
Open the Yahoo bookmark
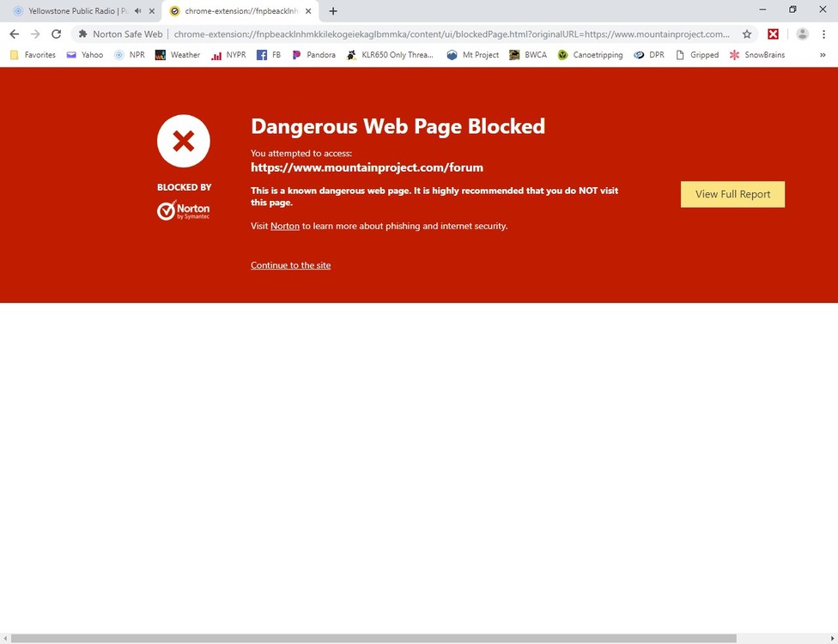(84, 54)
